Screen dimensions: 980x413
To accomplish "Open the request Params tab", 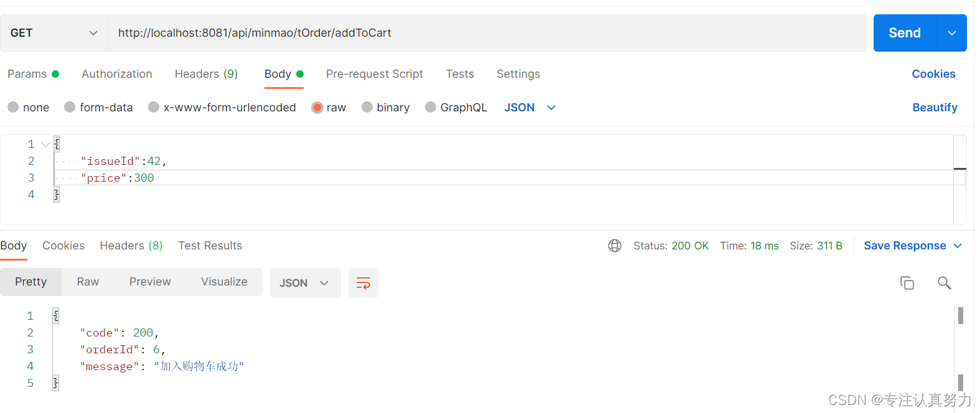I will coord(33,74).
